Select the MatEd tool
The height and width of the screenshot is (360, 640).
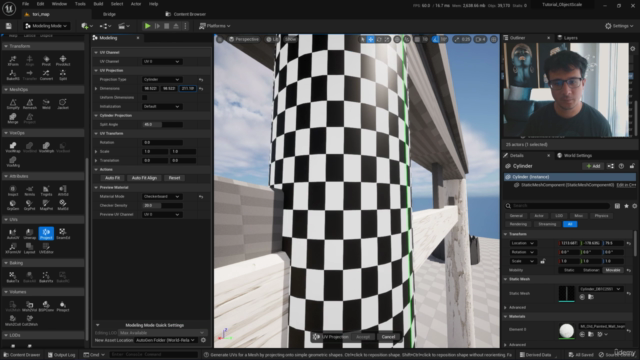pos(63,205)
